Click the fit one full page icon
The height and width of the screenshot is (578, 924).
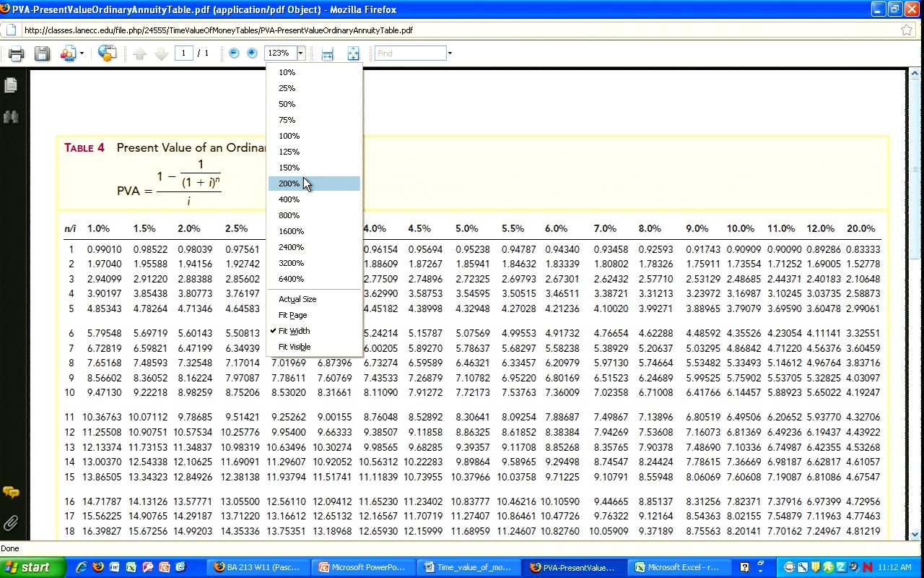[353, 53]
